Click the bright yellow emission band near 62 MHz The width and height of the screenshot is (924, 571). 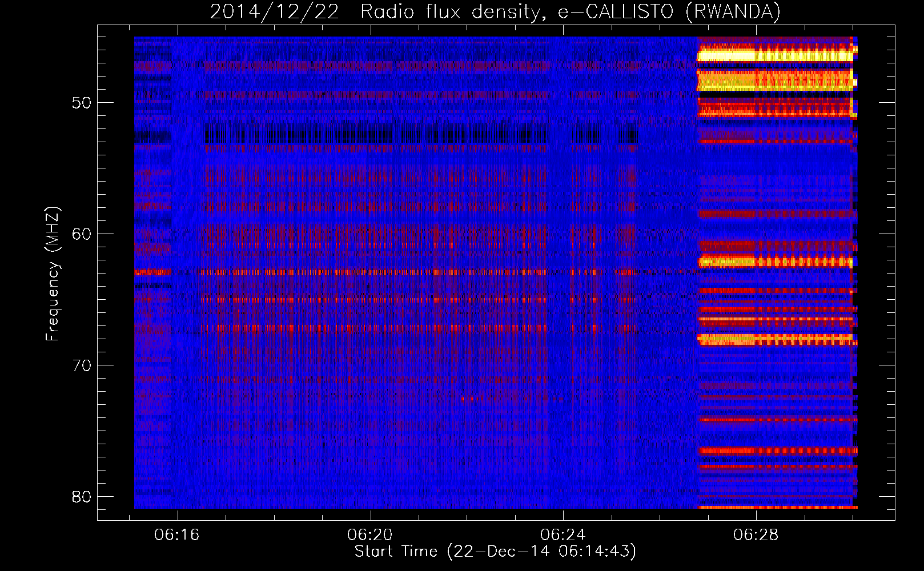(x=776, y=262)
